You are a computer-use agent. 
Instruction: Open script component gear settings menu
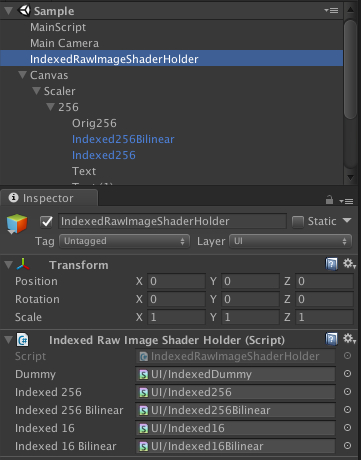pyautogui.click(x=349, y=339)
